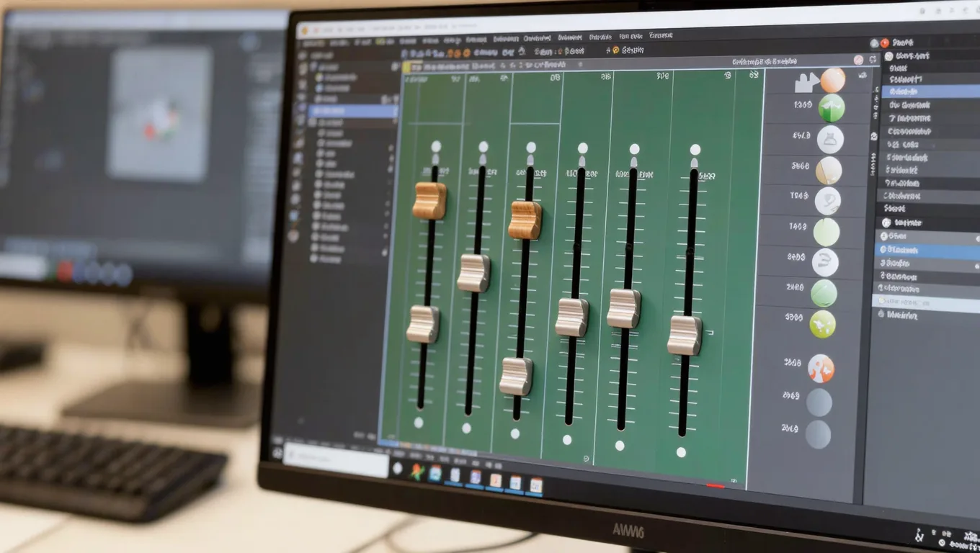
Task: Toggle the white dot above the fourth fader
Action: click(x=582, y=148)
